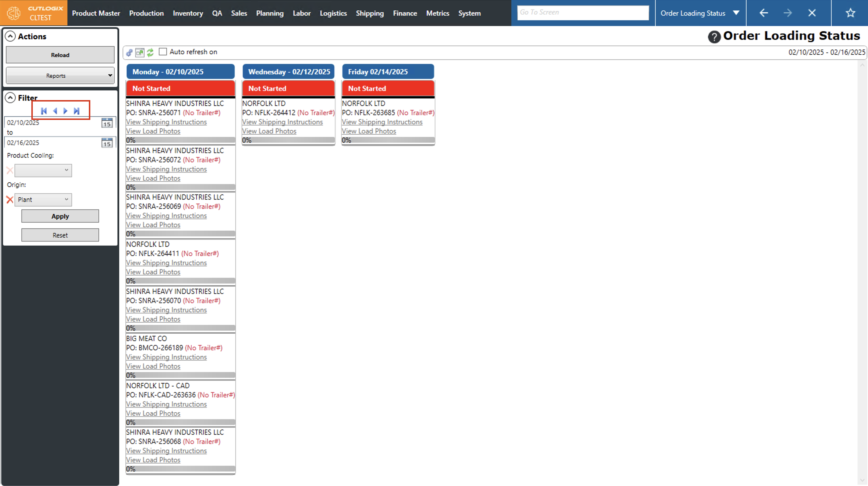
Task: Open calendar picker for 02/10/2025 start date
Action: 107,123
